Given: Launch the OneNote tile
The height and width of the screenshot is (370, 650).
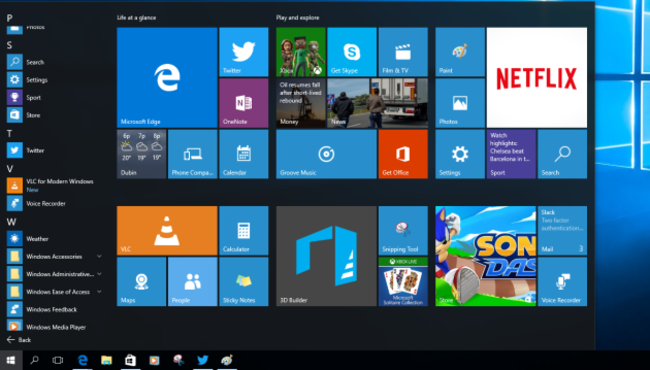Looking at the screenshot, I should pyautogui.click(x=244, y=103).
